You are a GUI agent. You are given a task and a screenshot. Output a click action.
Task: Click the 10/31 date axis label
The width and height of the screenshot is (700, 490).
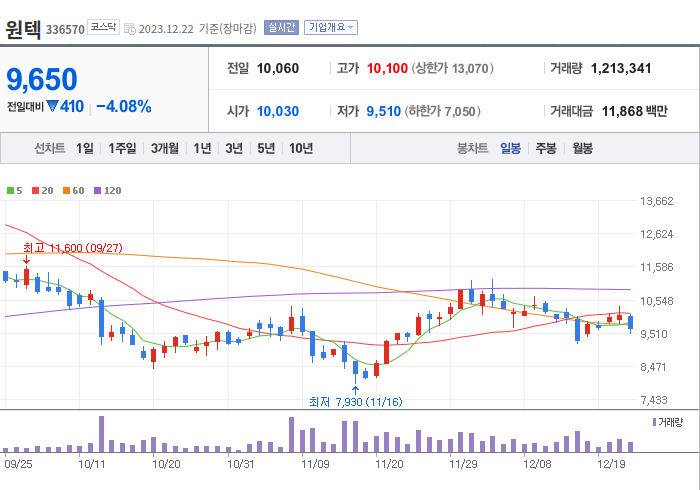tap(241, 464)
